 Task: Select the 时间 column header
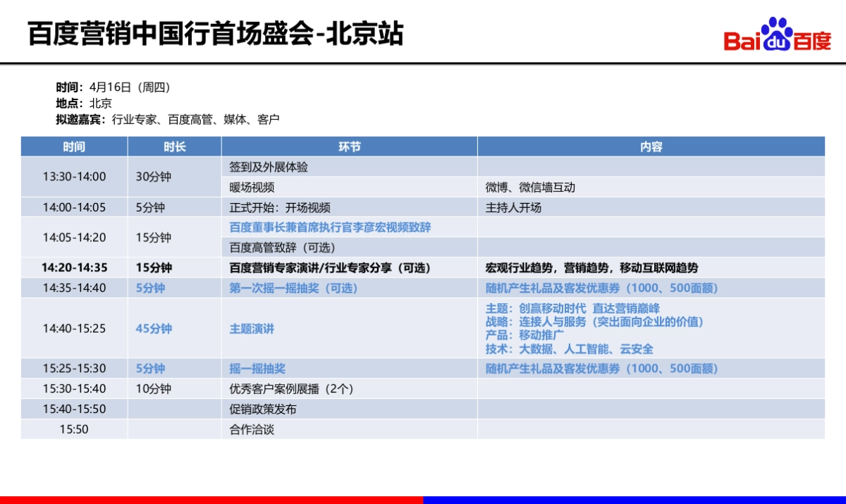(73, 147)
